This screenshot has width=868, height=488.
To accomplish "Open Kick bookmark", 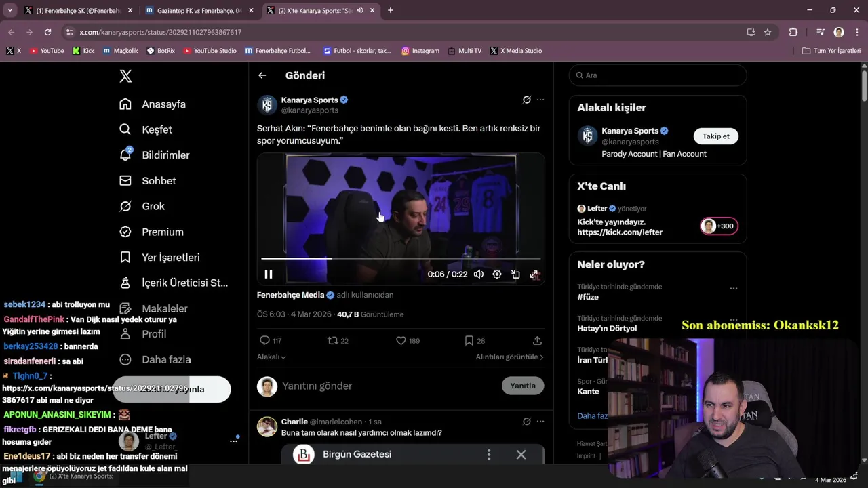I will [x=83, y=51].
